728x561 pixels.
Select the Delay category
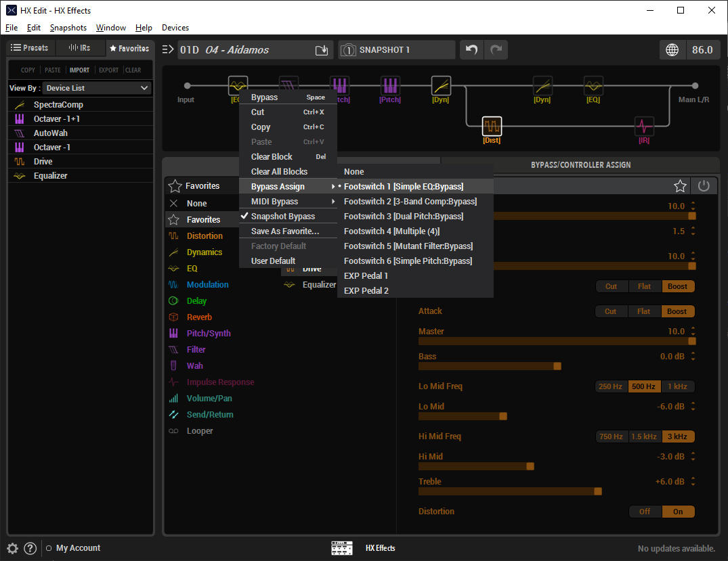tap(196, 300)
